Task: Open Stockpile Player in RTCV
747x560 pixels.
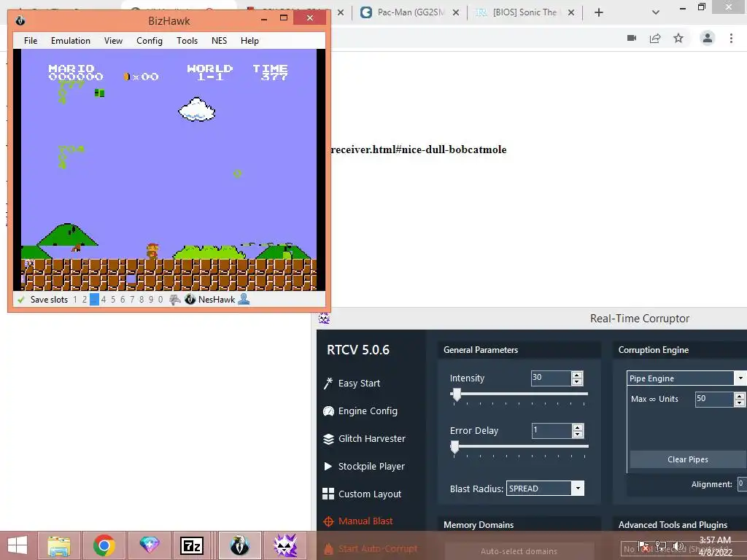Action: 371,466
